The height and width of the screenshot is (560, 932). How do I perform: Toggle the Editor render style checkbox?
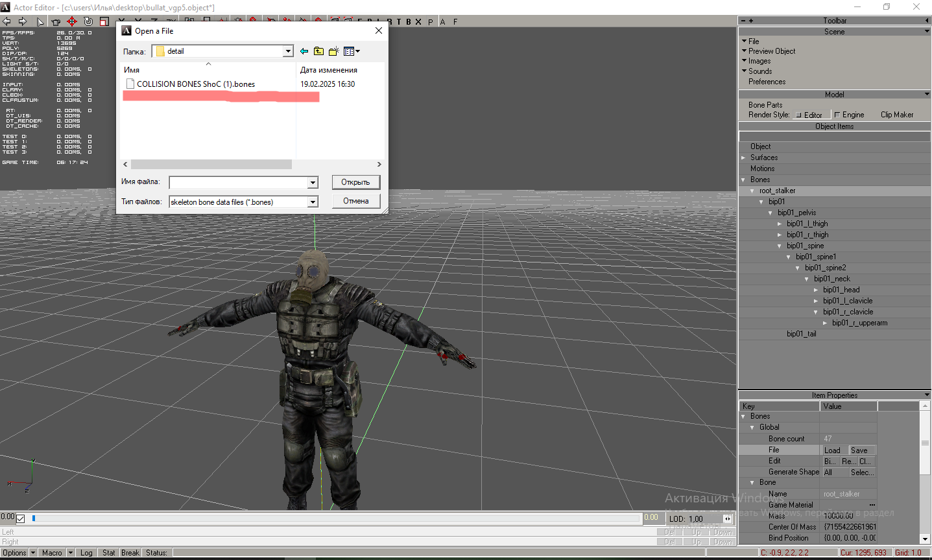click(799, 115)
